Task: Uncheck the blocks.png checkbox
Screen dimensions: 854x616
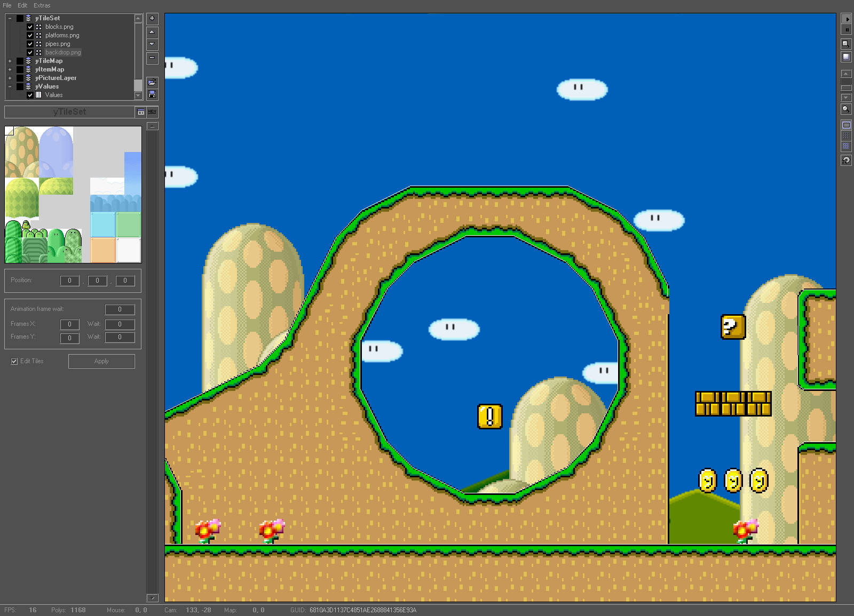Action: 30,27
